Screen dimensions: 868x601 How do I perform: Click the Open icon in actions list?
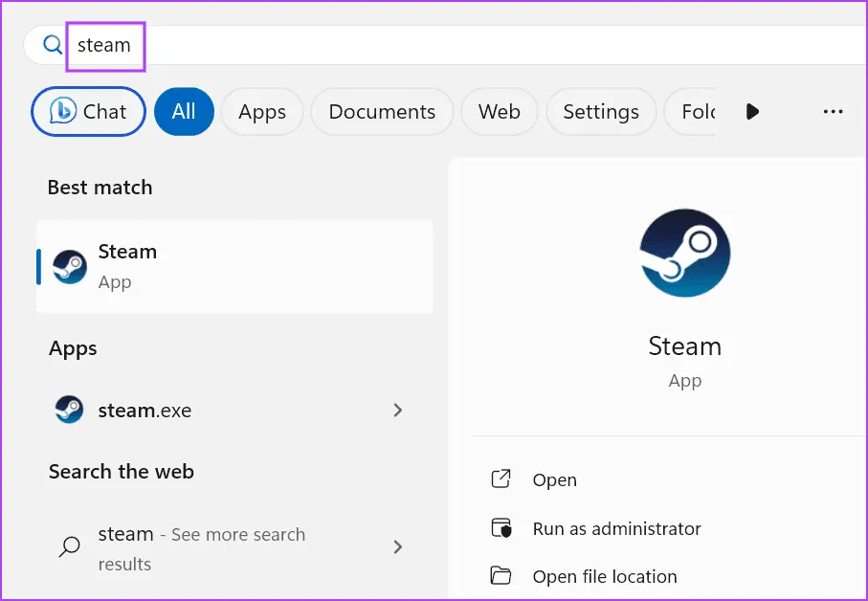pos(501,479)
